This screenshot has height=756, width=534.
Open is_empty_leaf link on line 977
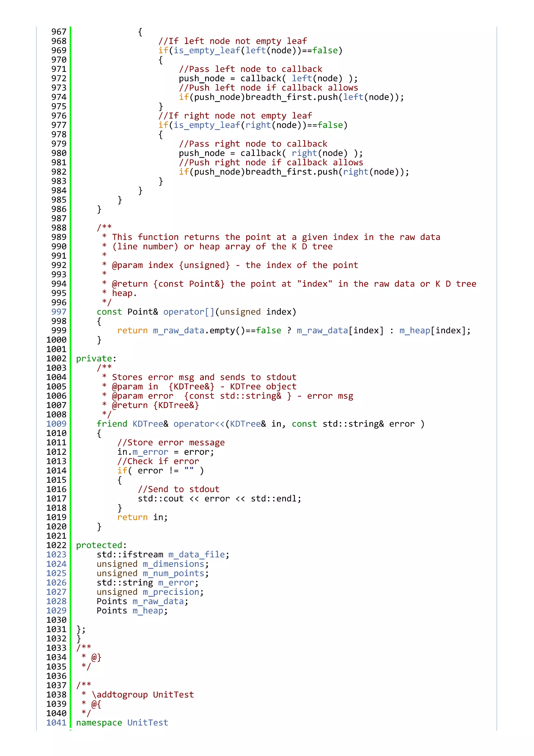click(207, 125)
